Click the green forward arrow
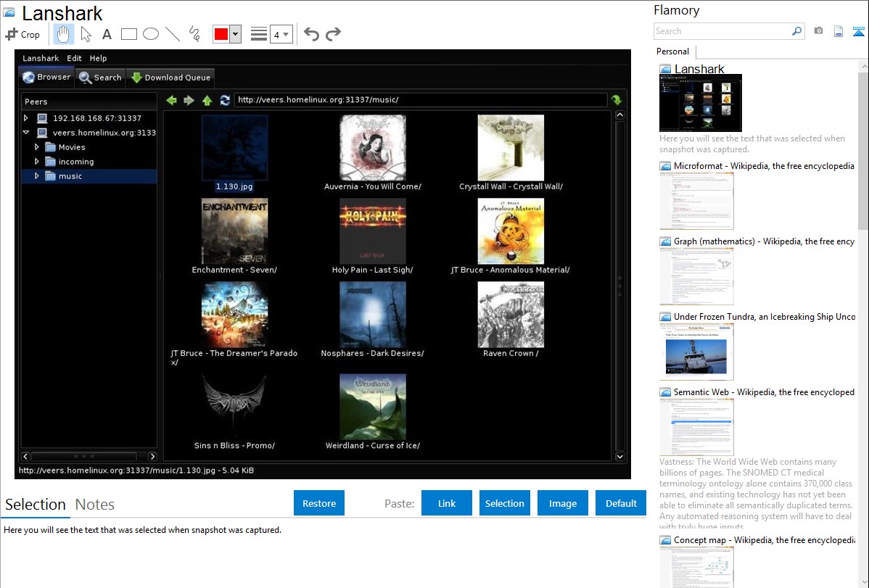The width and height of the screenshot is (869, 588). pyautogui.click(x=189, y=100)
